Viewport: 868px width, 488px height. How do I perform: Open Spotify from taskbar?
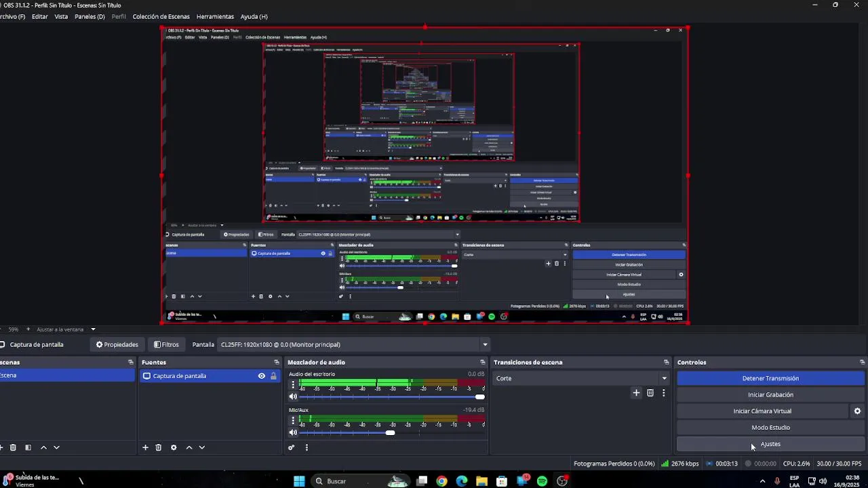coord(542,481)
